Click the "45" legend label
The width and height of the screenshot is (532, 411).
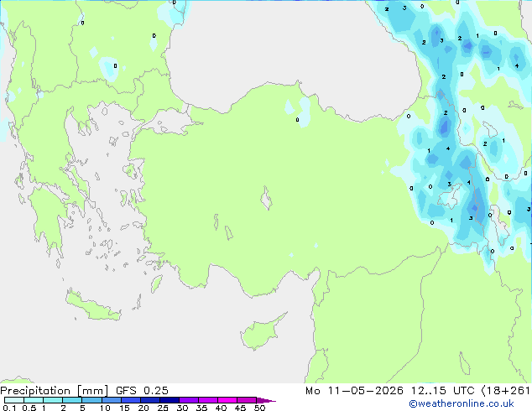tap(240, 408)
